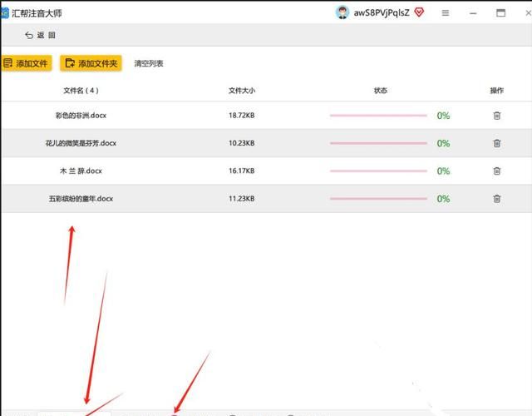Click the 11.23KB file size cell
Viewport: 532px width, 416px height.
[242, 199]
